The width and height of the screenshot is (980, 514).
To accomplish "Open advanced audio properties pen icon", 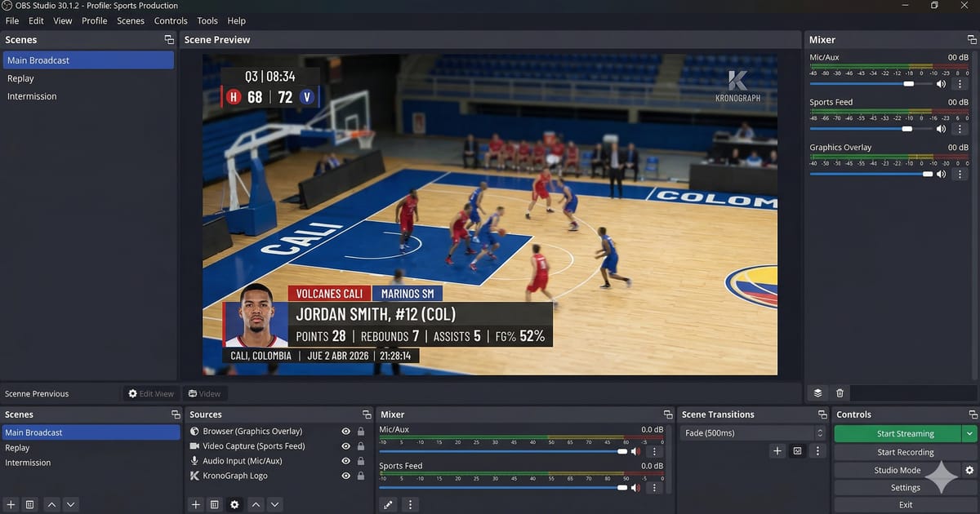I will pyautogui.click(x=388, y=504).
